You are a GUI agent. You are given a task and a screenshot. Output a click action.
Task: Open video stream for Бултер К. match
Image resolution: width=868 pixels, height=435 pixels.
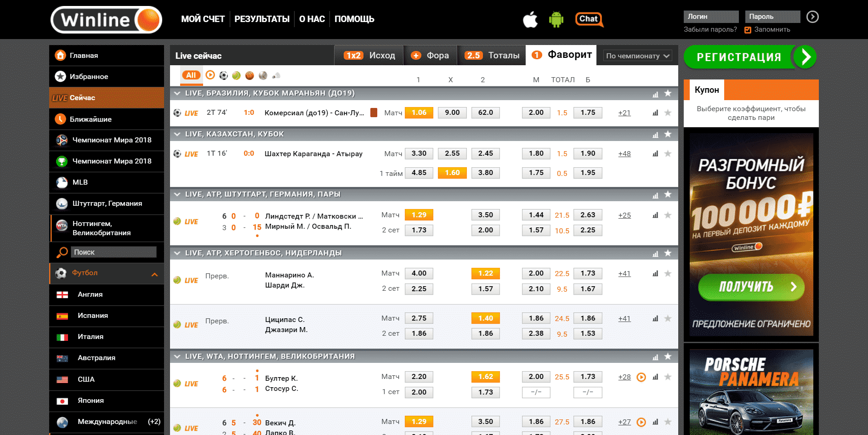click(641, 377)
